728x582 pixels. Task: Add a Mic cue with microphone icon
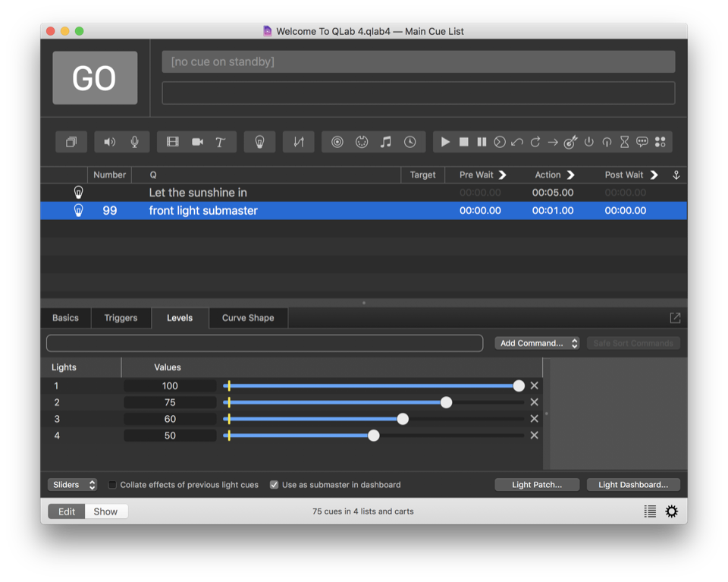[134, 142]
